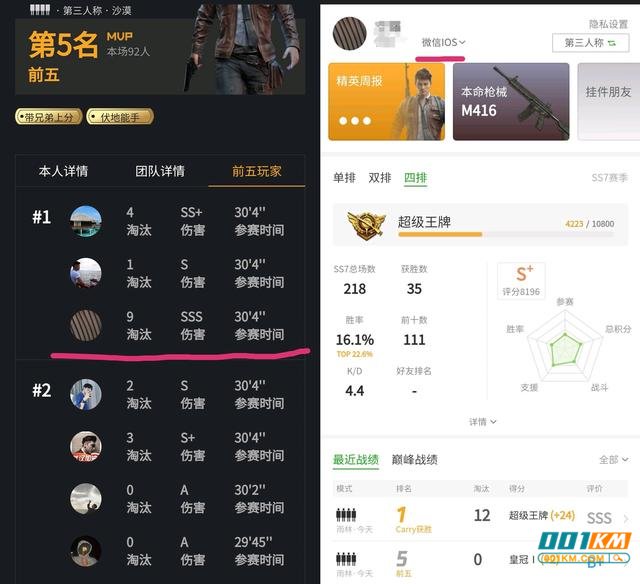Tap first avatar in team #2
Viewport: 640px width, 584px height.
pos(86,395)
